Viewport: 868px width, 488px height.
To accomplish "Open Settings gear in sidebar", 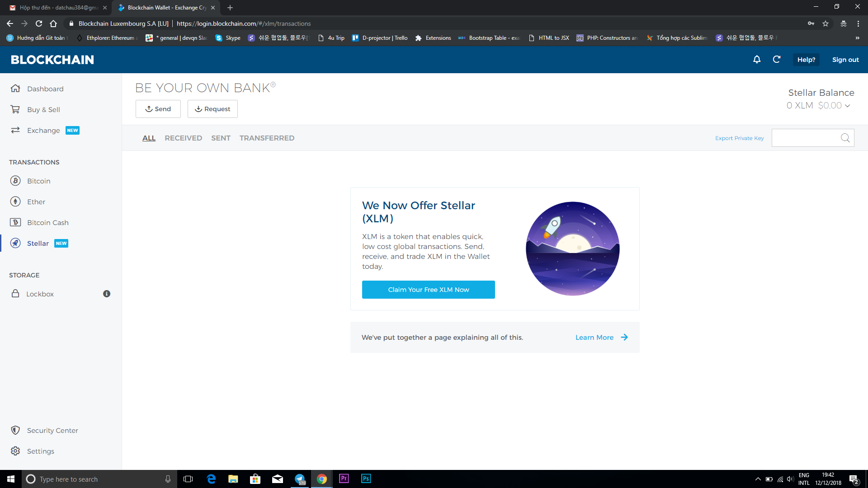I will click(x=40, y=451).
